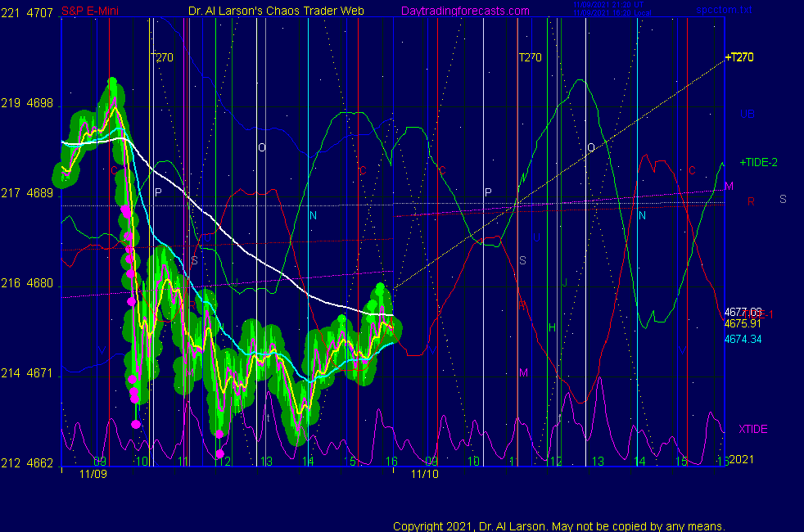804x532 pixels.
Task: Click the 11/10 date label on time axis
Action: [424, 473]
